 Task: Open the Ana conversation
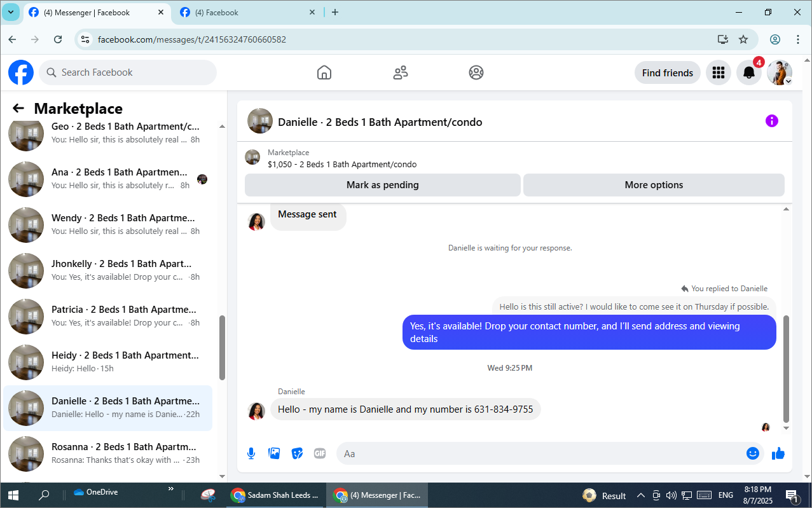(x=108, y=179)
